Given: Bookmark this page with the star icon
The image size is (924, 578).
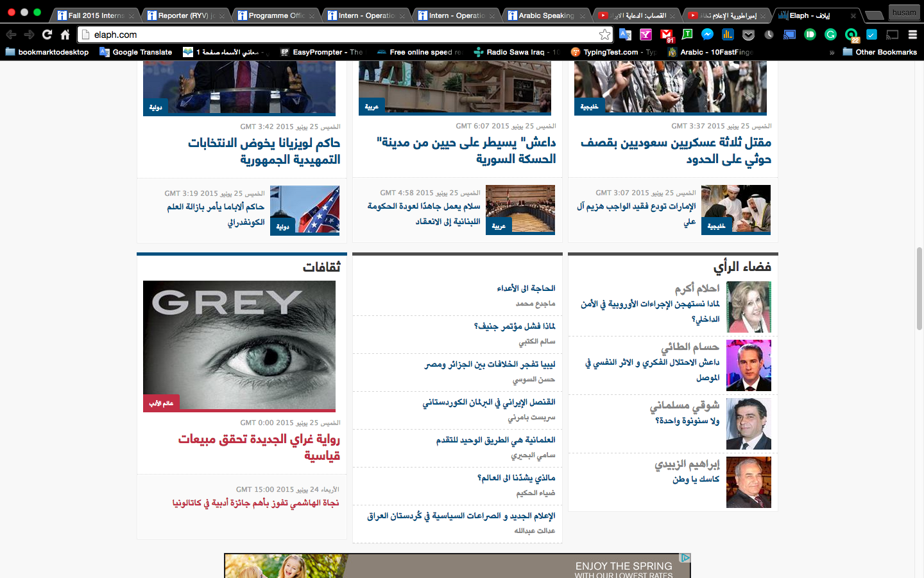Looking at the screenshot, I should [604, 35].
